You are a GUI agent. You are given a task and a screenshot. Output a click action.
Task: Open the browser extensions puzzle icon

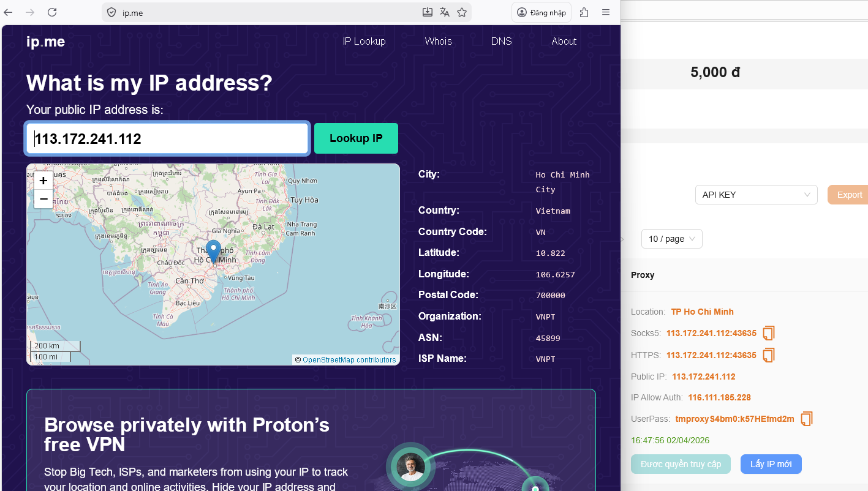point(584,12)
